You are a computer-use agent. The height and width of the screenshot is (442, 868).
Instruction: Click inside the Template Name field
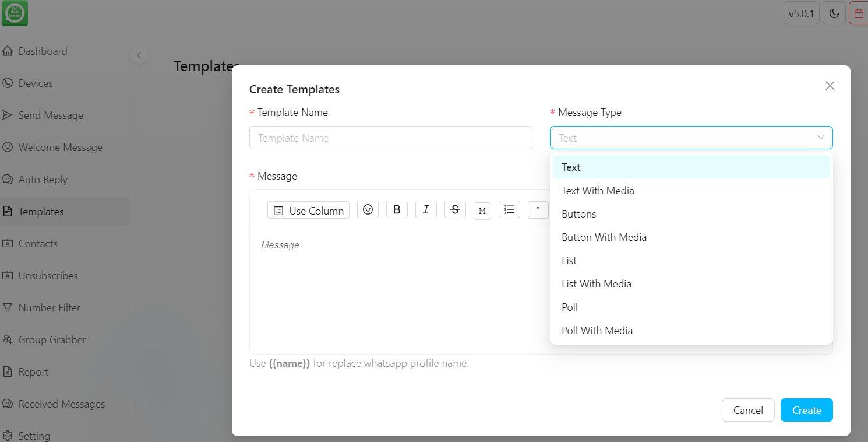(390, 138)
